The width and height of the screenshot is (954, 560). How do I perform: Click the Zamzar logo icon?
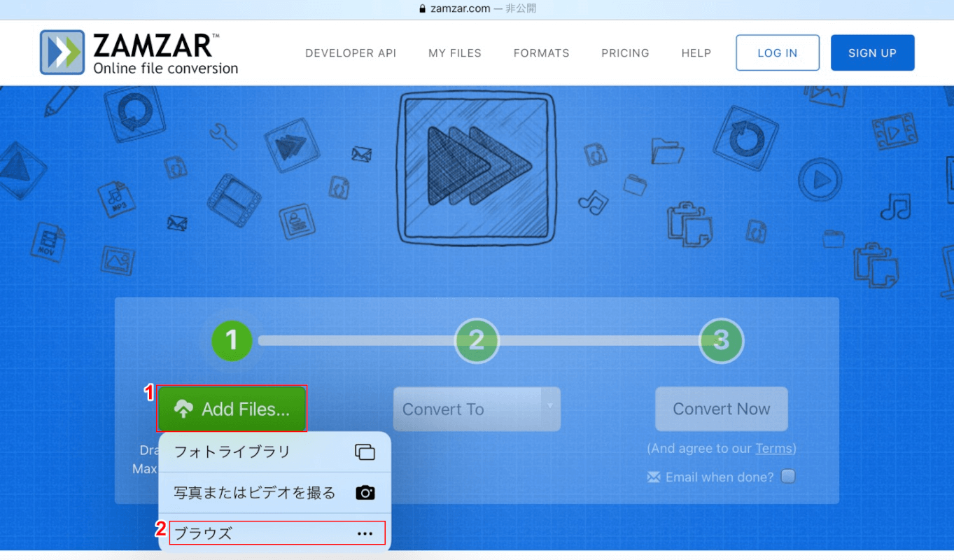coord(62,52)
